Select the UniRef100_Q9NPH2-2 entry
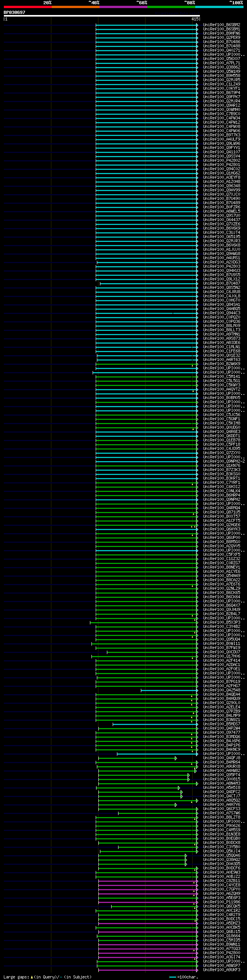Viewport: 247px width, 980px height. pyautogui.click(x=224, y=461)
